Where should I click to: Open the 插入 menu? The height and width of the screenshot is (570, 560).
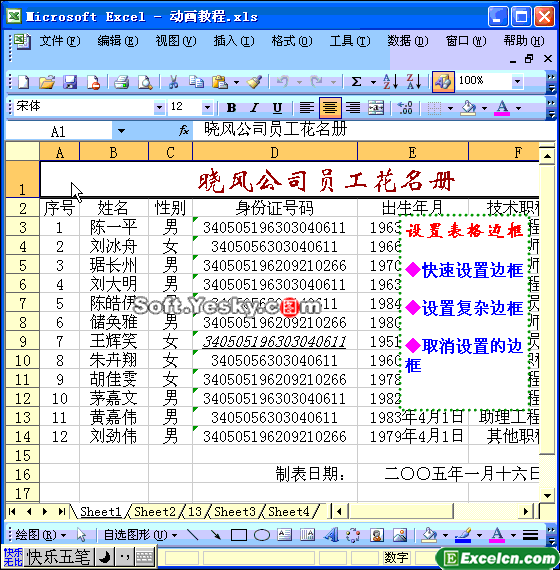[x=233, y=41]
